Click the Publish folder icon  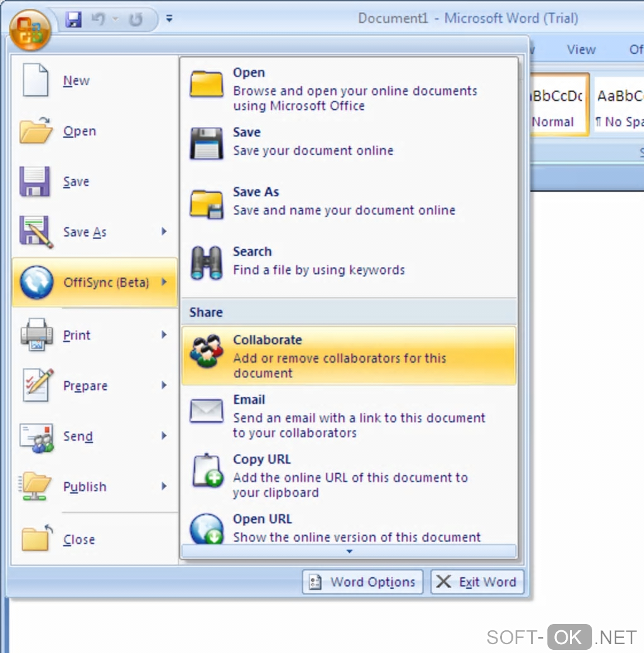click(35, 486)
